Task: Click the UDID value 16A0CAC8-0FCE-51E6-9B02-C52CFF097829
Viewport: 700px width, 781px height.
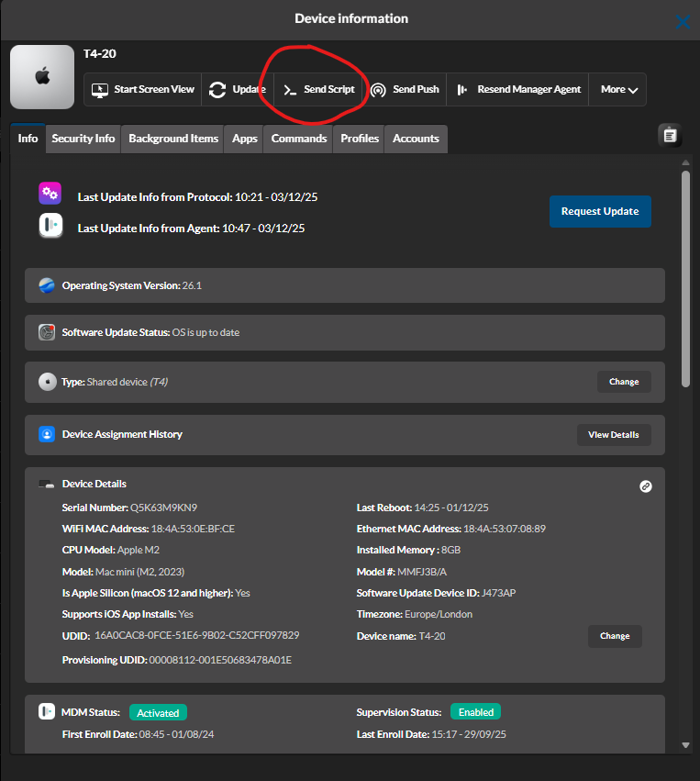Action: [196, 636]
